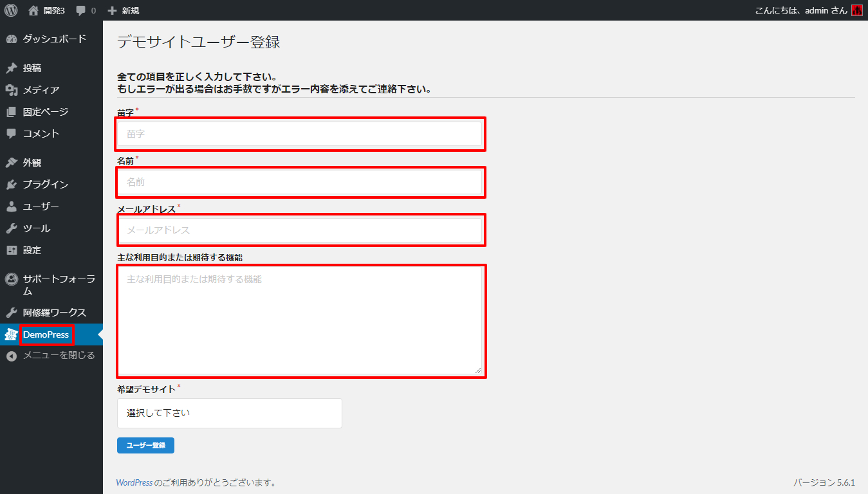The width and height of the screenshot is (868, 494).
Task: Open the ユーザー sidebar menu
Action: click(x=51, y=206)
